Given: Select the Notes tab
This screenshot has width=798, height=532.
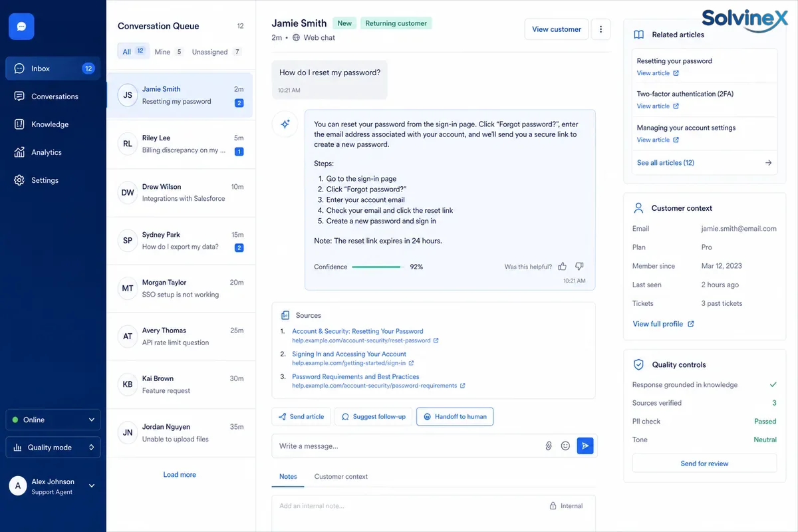Looking at the screenshot, I should click(288, 477).
